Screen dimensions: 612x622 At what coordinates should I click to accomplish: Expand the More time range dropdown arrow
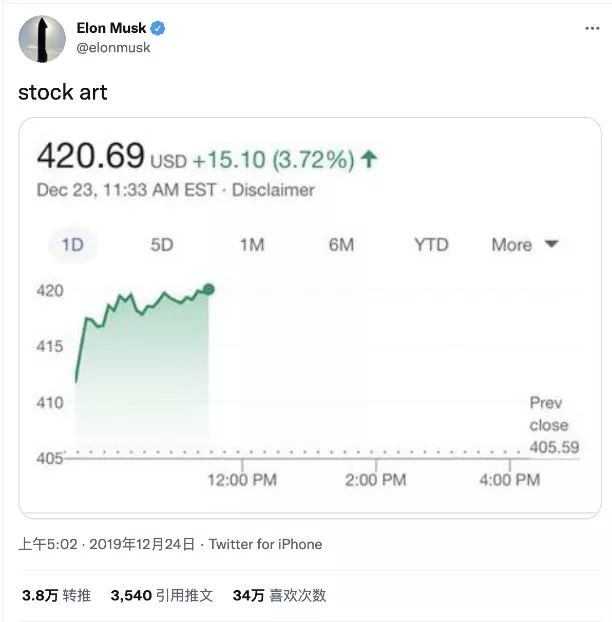(551, 244)
